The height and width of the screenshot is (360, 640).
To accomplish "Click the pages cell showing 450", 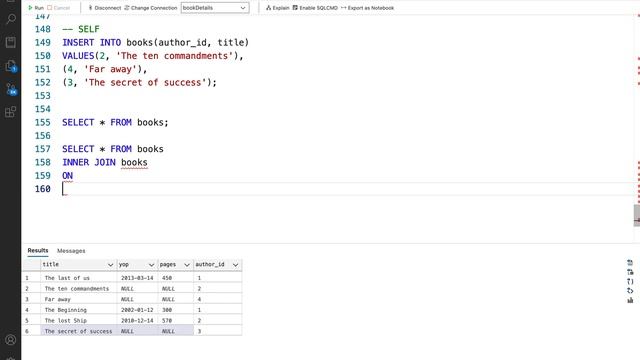I will [176, 278].
